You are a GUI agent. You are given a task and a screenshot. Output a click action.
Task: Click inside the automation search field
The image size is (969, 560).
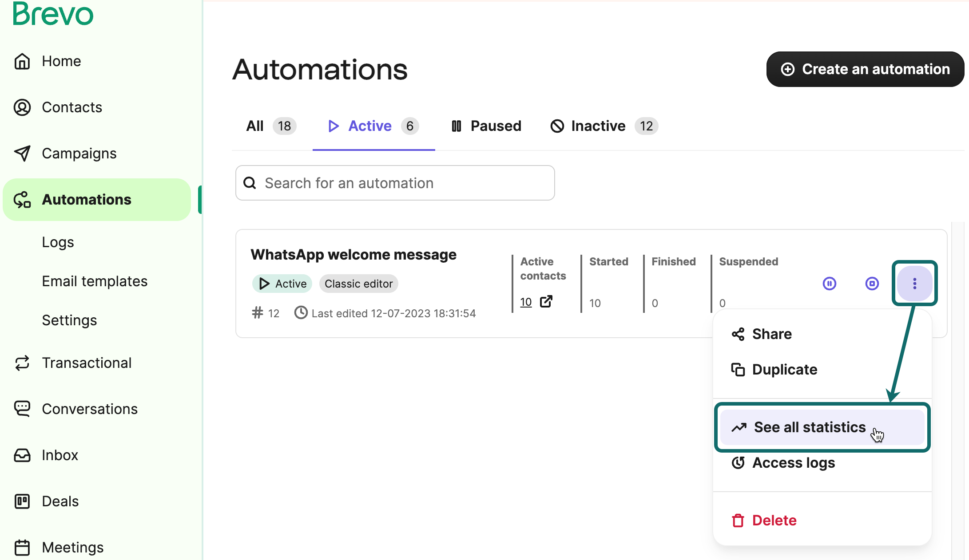395,183
